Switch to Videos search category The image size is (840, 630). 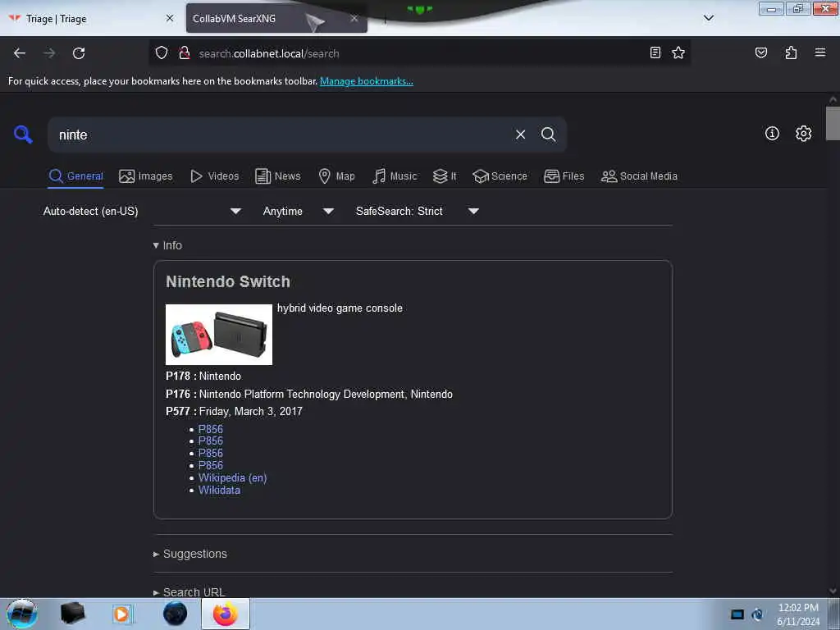(214, 176)
